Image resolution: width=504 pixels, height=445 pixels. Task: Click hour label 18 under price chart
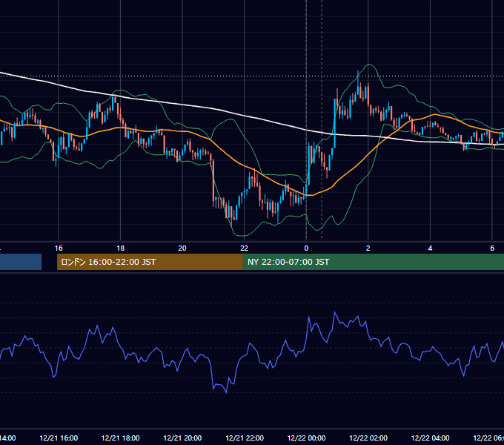tap(121, 248)
